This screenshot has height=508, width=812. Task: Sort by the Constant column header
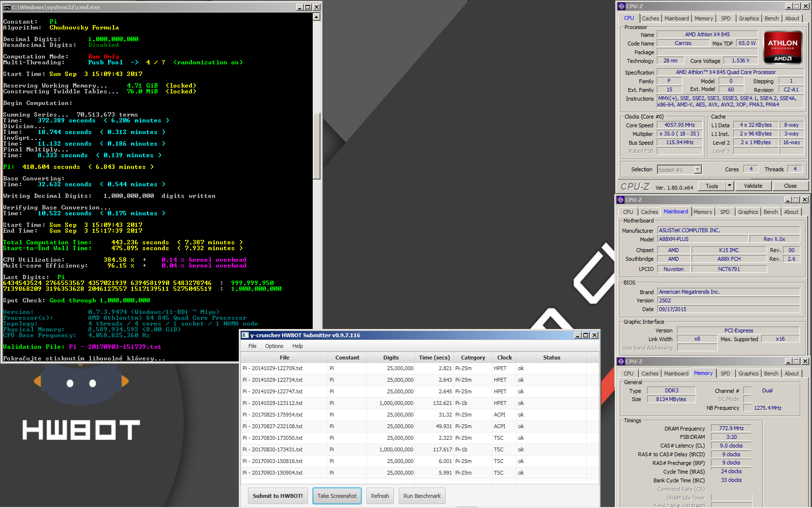click(x=348, y=358)
